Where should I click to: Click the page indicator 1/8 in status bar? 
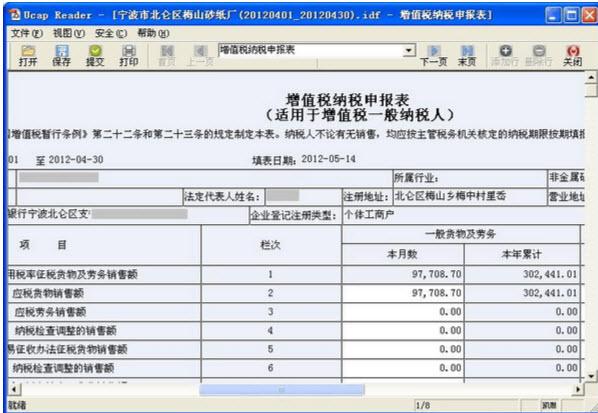coord(423,405)
